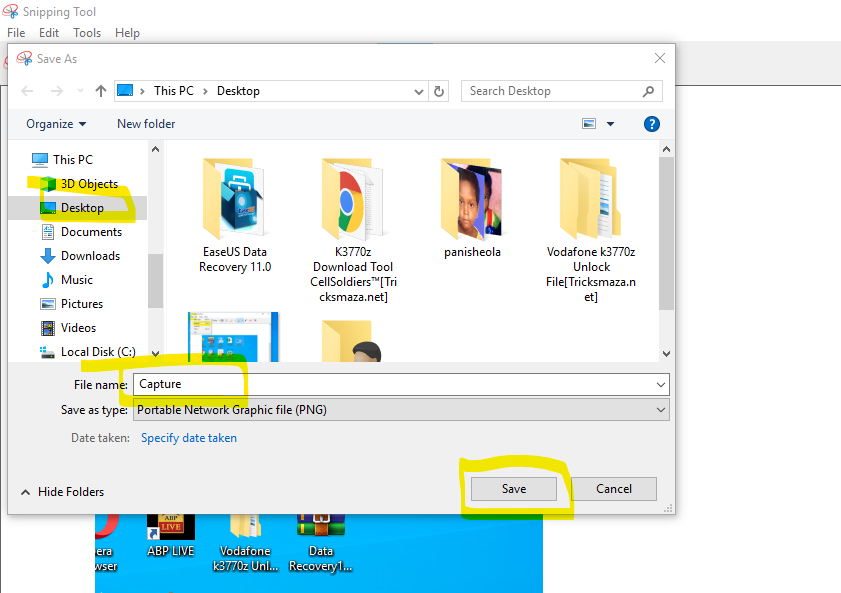The height and width of the screenshot is (593, 841).
Task: Click the Save button
Action: pos(513,489)
